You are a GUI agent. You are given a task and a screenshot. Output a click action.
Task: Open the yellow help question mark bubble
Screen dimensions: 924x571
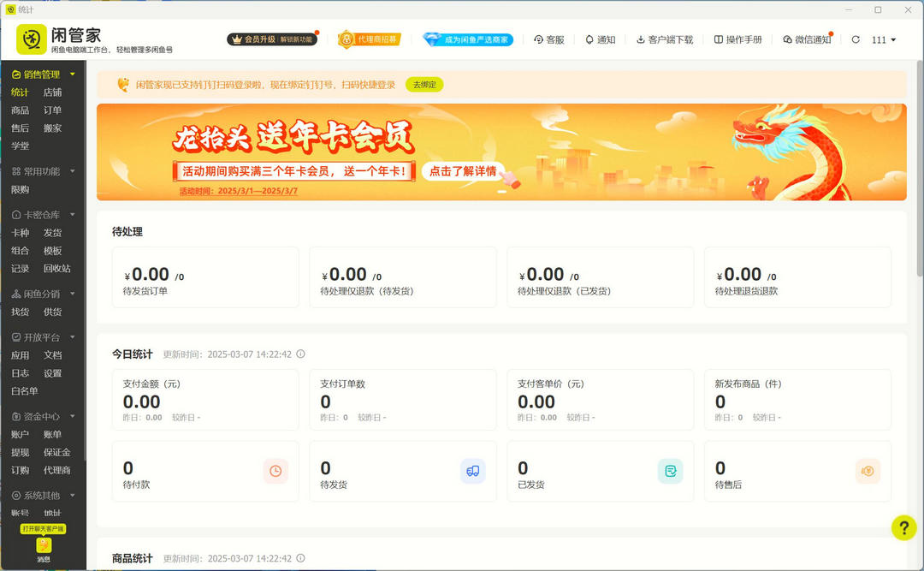point(903,528)
